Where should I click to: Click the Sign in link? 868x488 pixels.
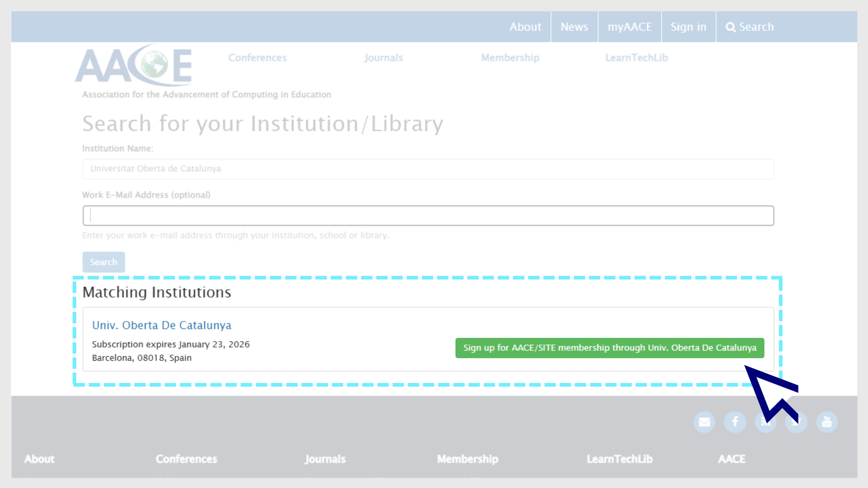coord(688,27)
